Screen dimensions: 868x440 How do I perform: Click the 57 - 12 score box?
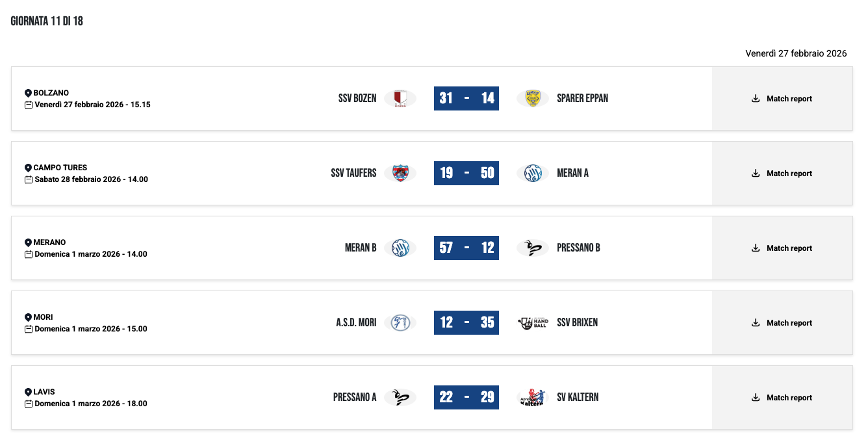tap(466, 248)
